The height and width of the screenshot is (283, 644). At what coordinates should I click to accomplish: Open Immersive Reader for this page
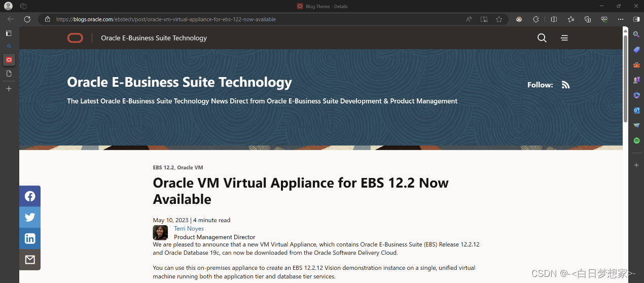(x=484, y=19)
